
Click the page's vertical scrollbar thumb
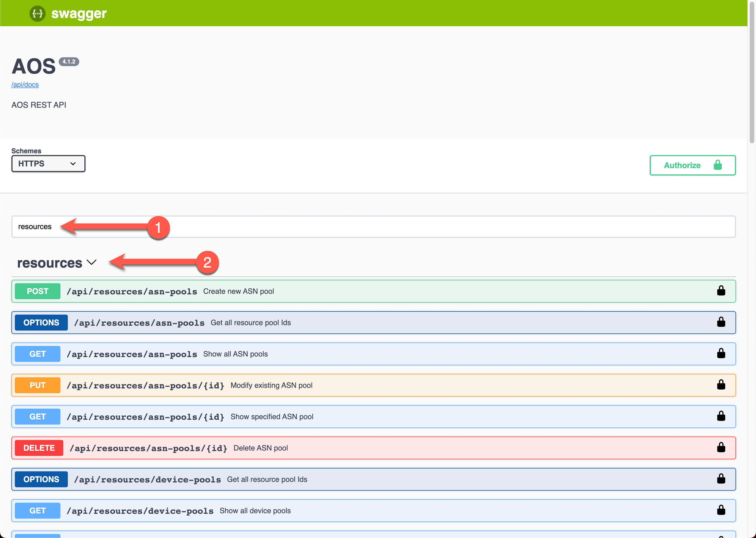coord(752,72)
